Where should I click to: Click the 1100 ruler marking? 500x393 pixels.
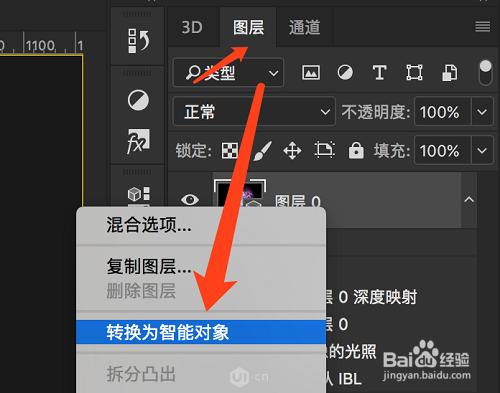point(40,45)
